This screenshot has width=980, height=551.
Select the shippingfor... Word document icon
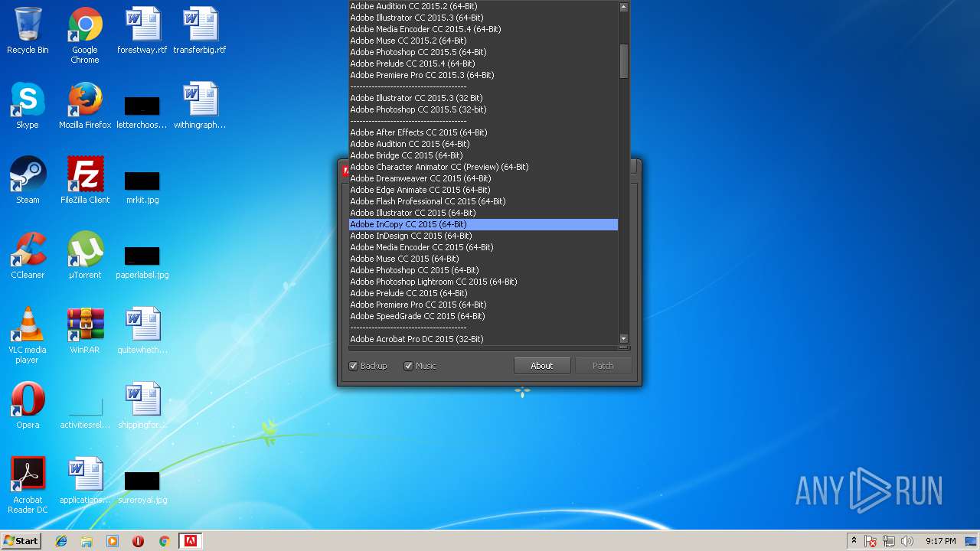click(142, 406)
